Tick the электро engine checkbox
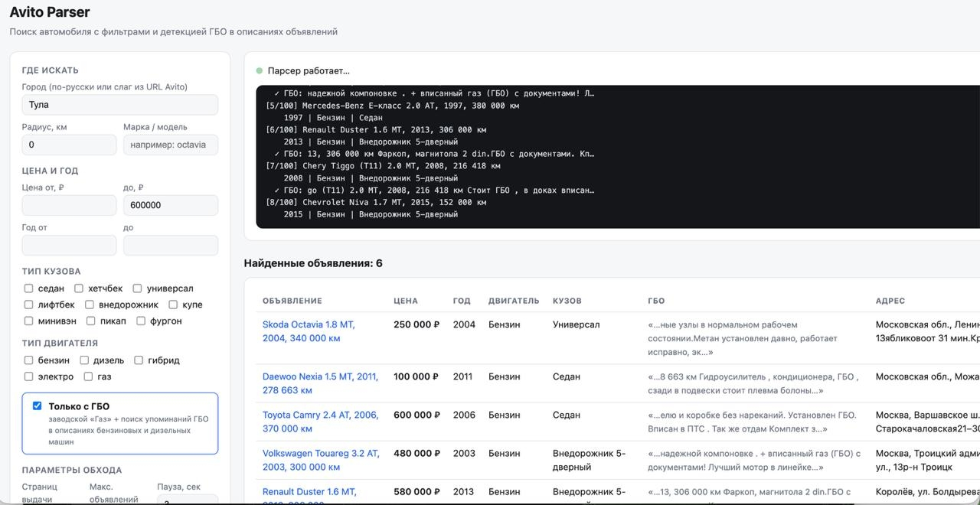This screenshot has height=505, width=980. pos(28,376)
